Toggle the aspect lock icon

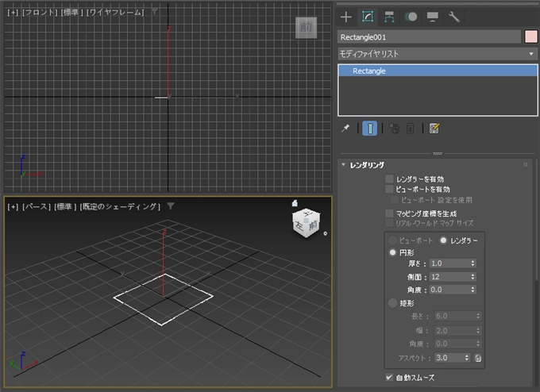pyautogui.click(x=478, y=358)
